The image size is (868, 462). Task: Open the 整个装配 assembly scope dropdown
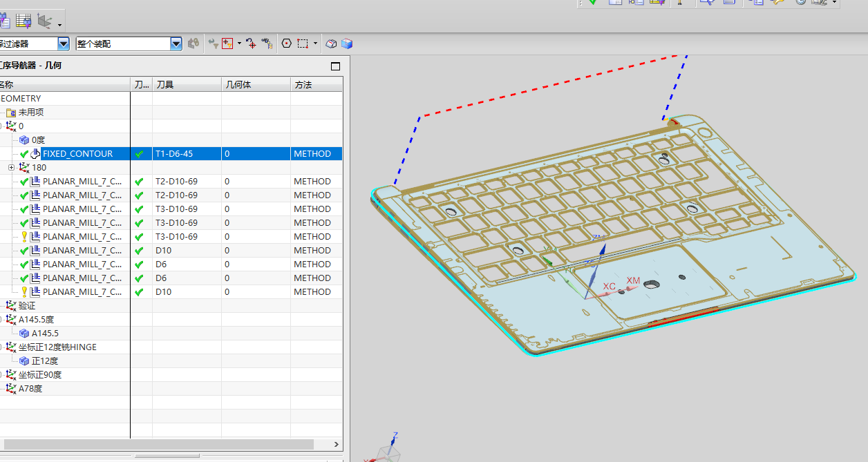pyautogui.click(x=176, y=44)
